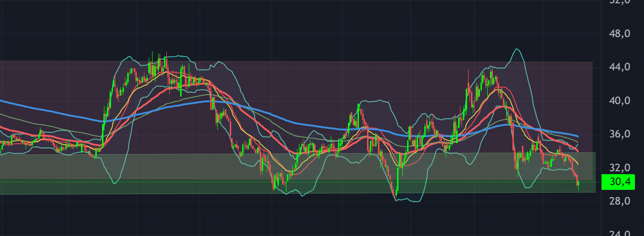
Task: Click the 32,0 price axis label
Action: click(x=621, y=168)
